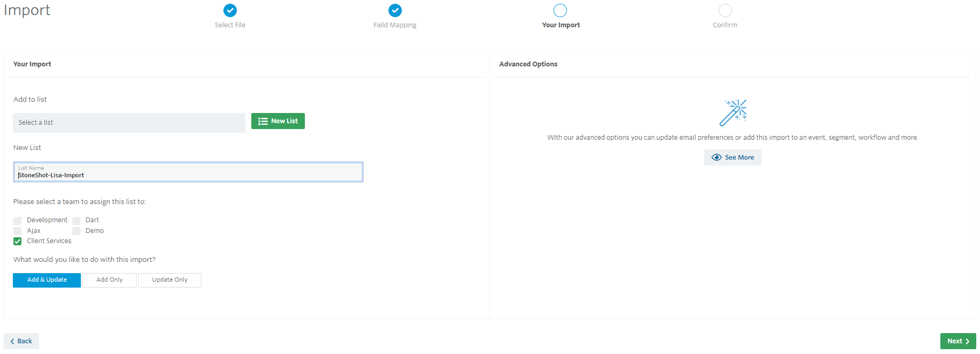Enable the Demo team checkbox
Image resolution: width=980 pixels, height=354 pixels.
coord(77,231)
